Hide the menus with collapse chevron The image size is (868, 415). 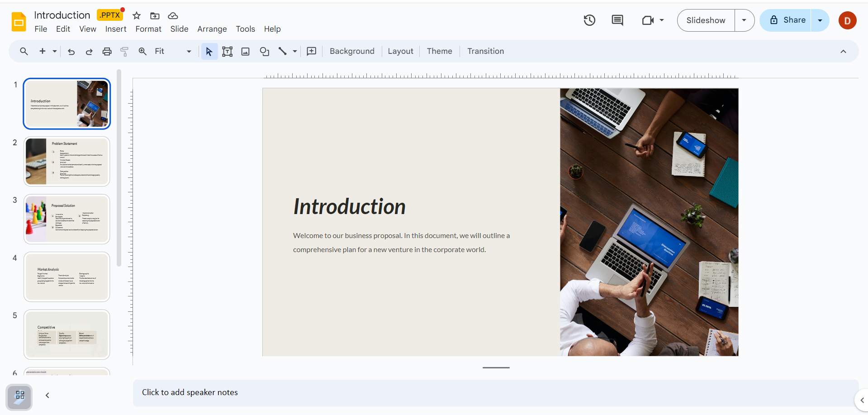click(843, 52)
